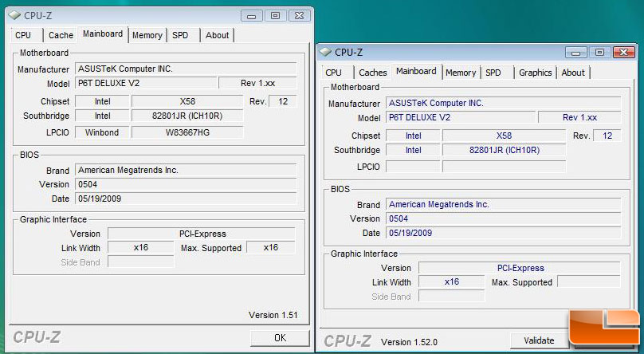Open the Caches tab in CPU-Z 1.52.0 window
Viewport: 644px width, 354px height.
click(x=373, y=73)
